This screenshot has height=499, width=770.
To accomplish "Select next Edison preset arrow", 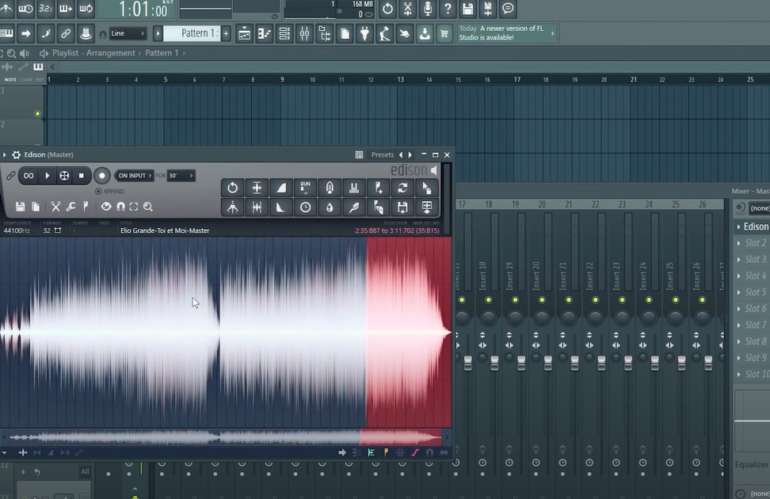I will tap(410, 155).
